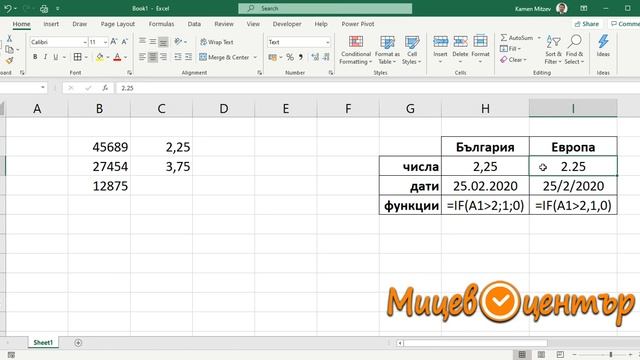This screenshot has height=360, width=640.
Task: Click the Merge & Center button
Action: 224,57
